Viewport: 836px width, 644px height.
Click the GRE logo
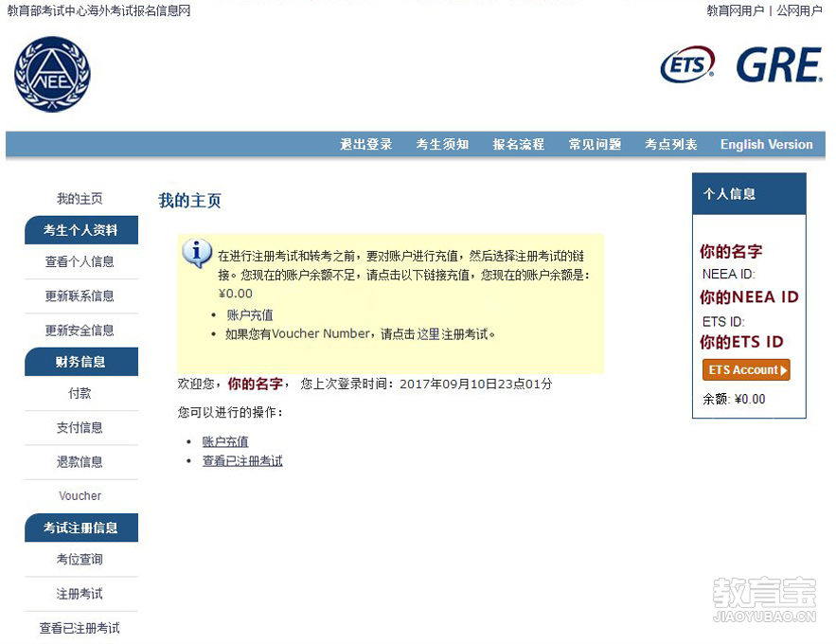coord(779,64)
